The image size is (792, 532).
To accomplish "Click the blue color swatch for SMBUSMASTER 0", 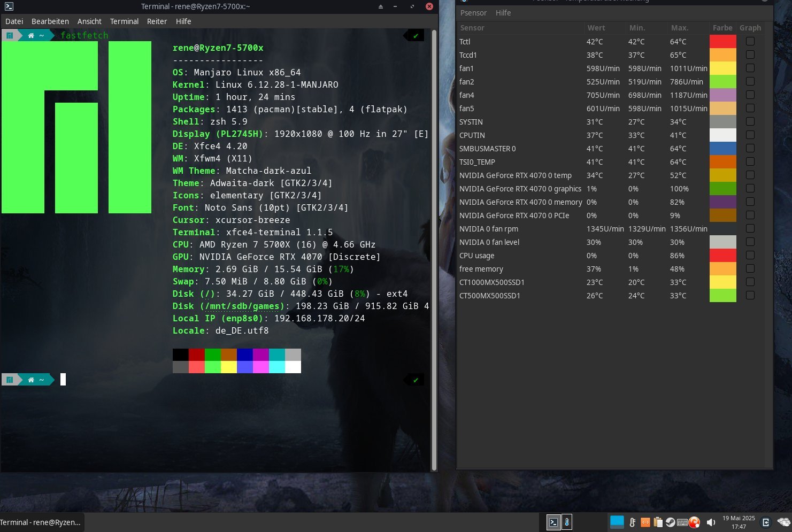I will coord(723,148).
